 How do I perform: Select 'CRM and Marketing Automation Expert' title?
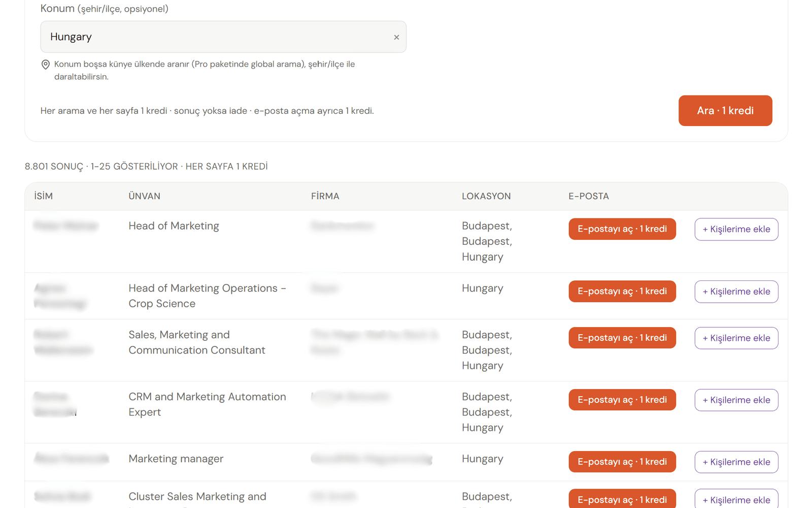point(207,404)
